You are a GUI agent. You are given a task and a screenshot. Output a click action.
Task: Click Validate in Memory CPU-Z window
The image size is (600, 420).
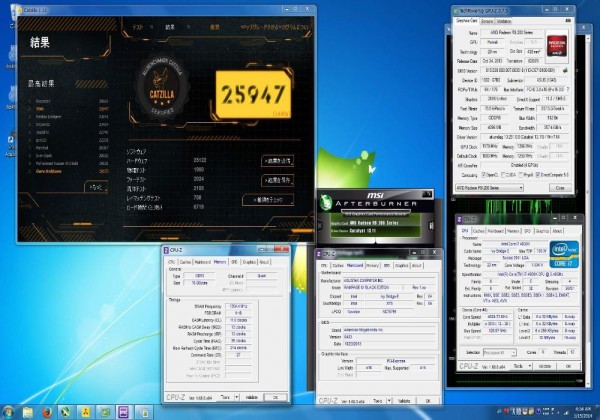[x=251, y=397]
